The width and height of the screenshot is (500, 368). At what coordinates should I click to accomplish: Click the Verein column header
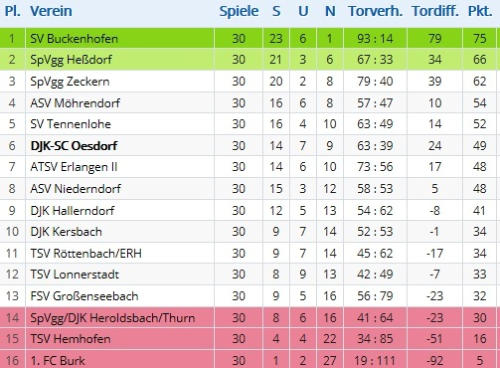[51, 11]
